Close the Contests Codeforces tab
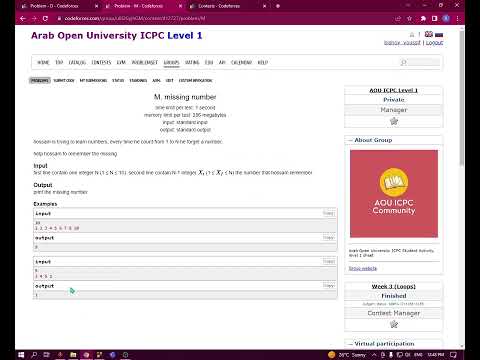 click(265, 6)
